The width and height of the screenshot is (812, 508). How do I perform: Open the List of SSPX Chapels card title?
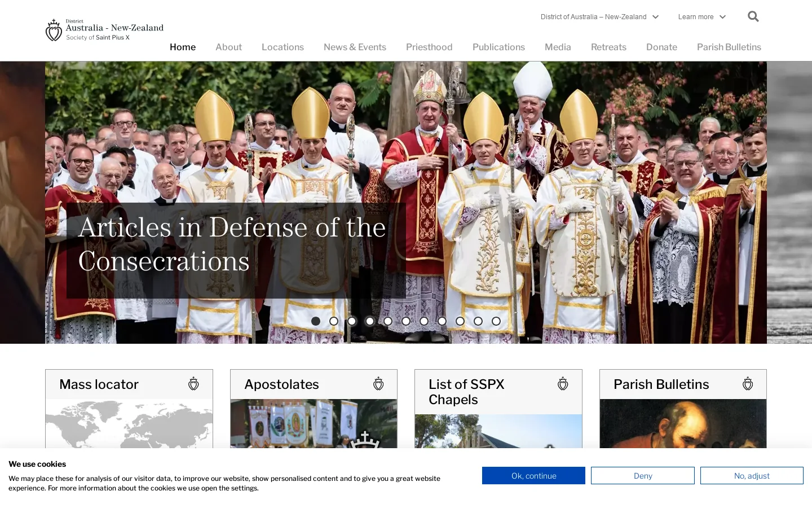[466, 392]
